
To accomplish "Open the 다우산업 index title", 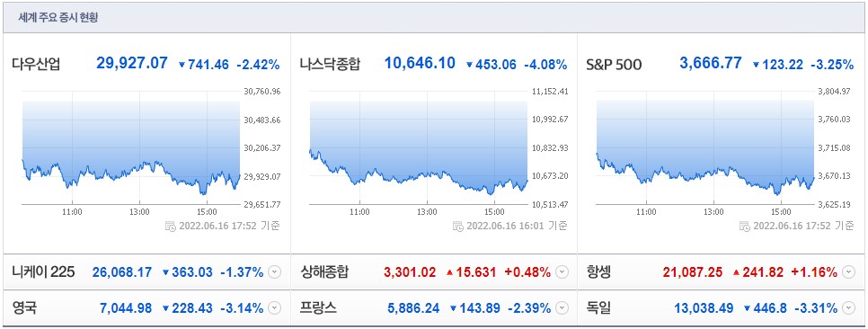I will click(x=36, y=64).
